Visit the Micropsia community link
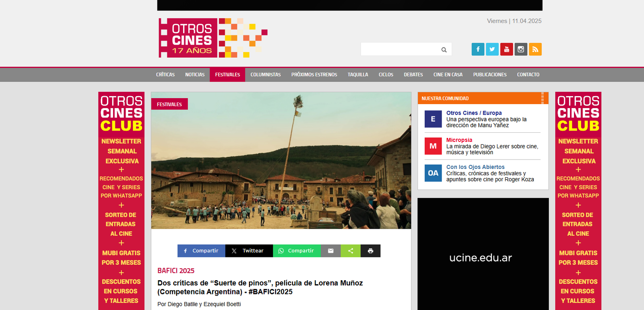This screenshot has width=644, height=310. pos(459,140)
